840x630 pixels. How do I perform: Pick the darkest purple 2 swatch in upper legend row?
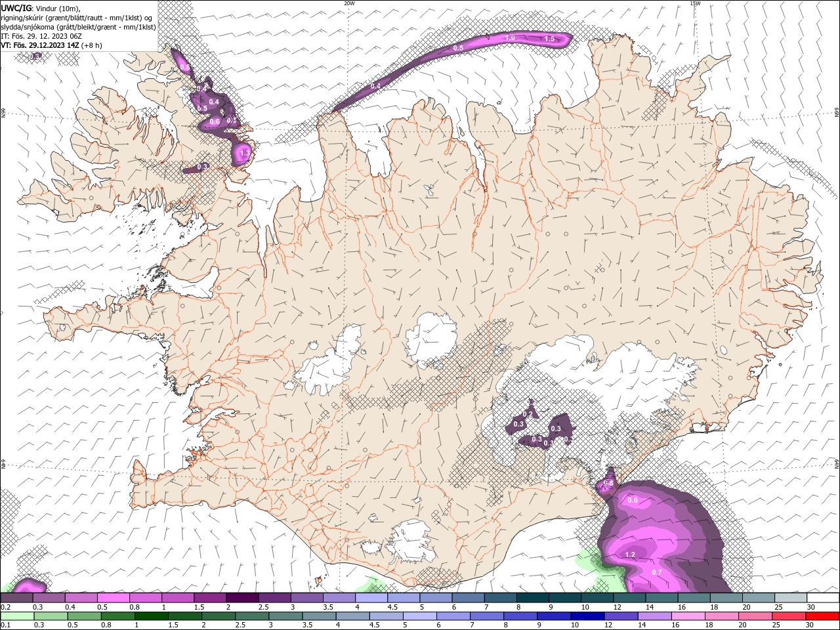click(x=242, y=598)
